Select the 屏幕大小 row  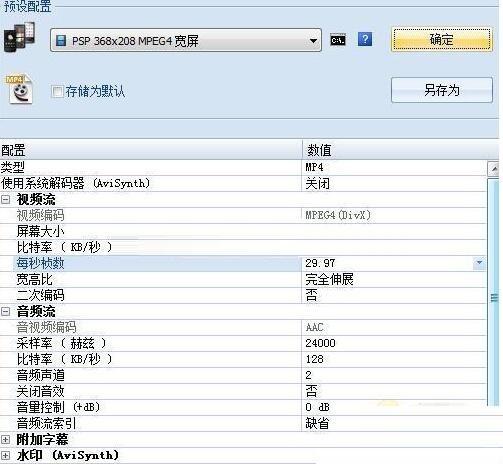coord(243,231)
